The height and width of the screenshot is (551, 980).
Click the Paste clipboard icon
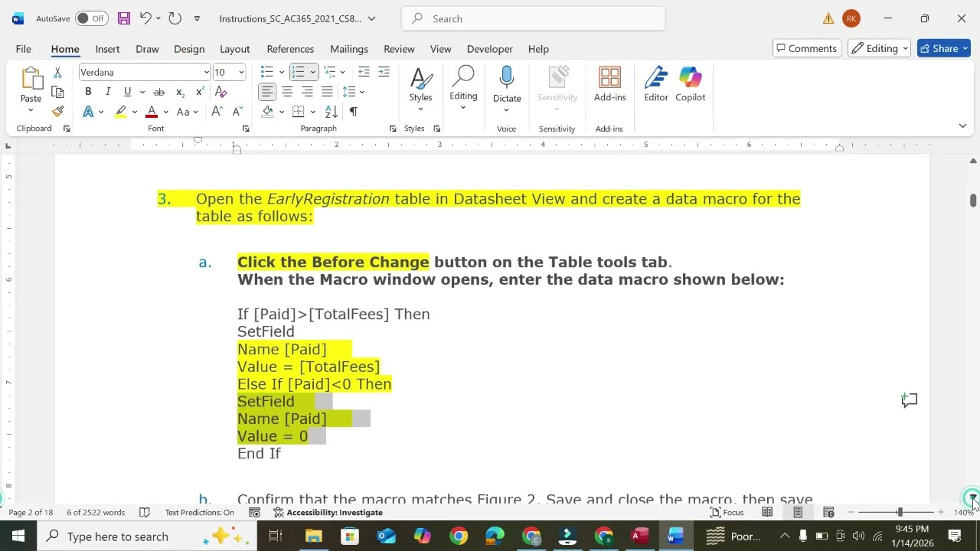click(x=31, y=79)
